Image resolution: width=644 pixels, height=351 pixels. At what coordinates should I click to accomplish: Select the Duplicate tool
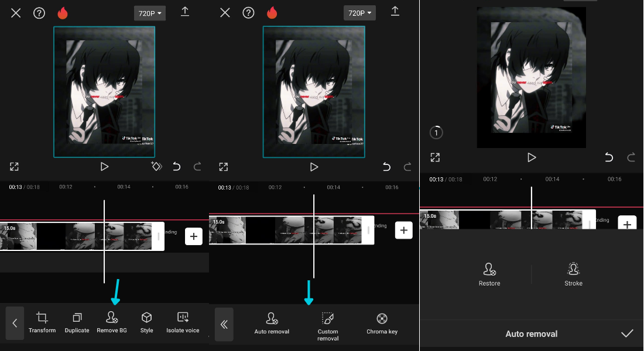click(x=77, y=323)
